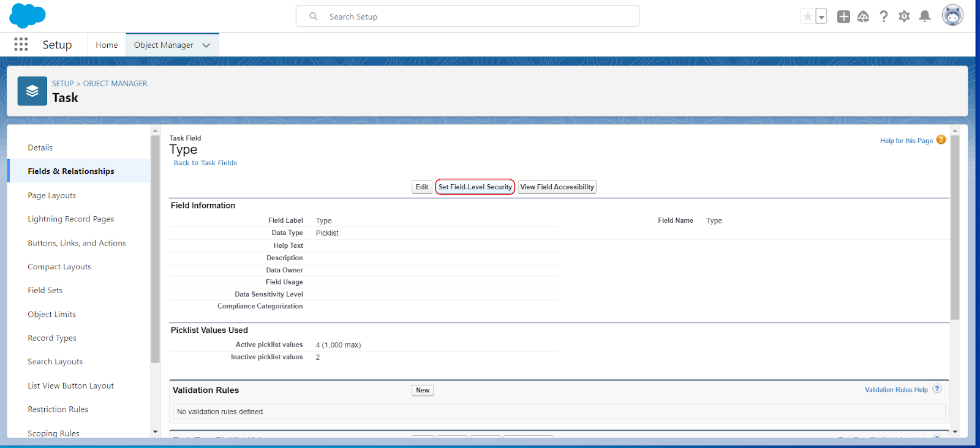This screenshot has width=980, height=448.
Task: Open the user profile avatar
Action: [x=952, y=15]
